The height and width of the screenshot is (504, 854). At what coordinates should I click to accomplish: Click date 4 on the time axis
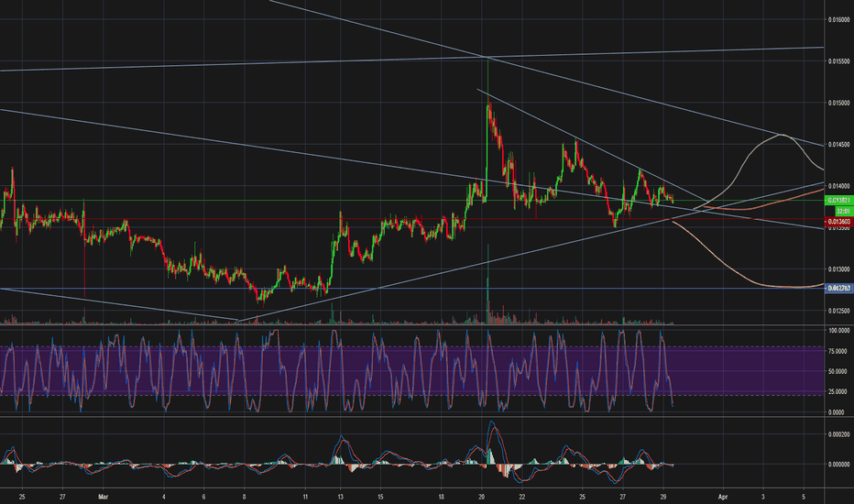(x=164, y=497)
